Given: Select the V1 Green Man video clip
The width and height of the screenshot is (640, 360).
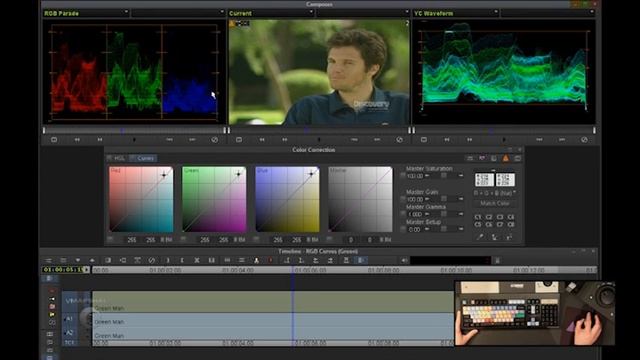Looking at the screenshot, I should (273, 302).
